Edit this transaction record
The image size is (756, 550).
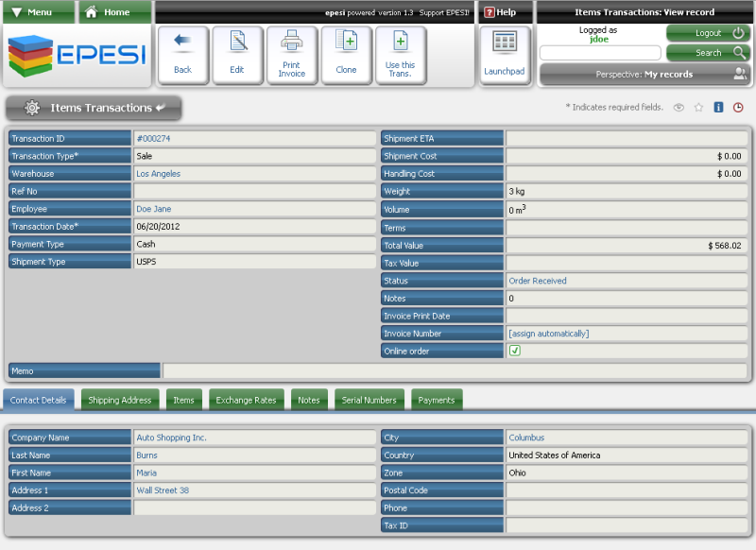click(x=237, y=54)
